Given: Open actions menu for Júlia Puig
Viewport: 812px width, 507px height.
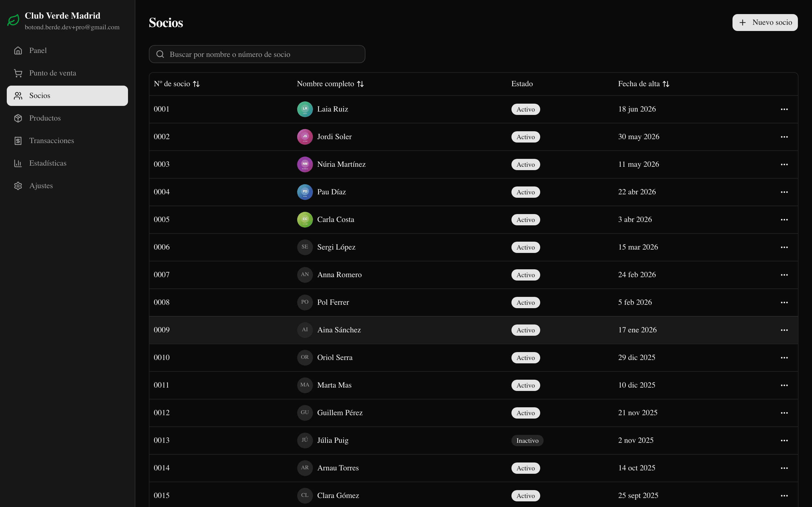Looking at the screenshot, I should pos(784,440).
